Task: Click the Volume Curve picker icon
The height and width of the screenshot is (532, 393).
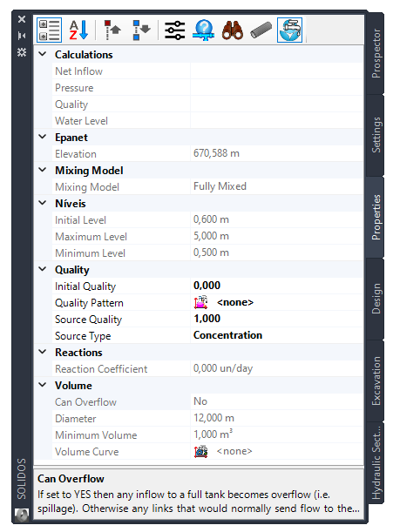Action: [x=200, y=451]
